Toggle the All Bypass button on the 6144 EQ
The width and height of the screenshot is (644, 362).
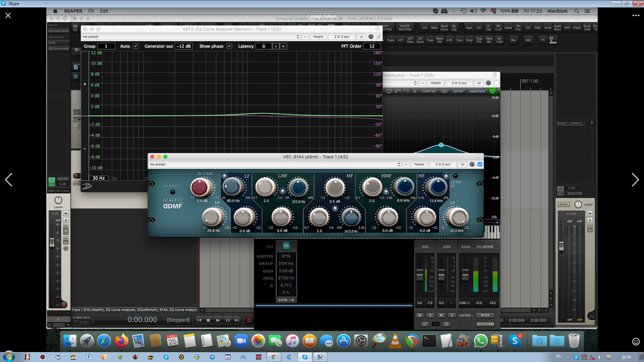[x=173, y=192]
